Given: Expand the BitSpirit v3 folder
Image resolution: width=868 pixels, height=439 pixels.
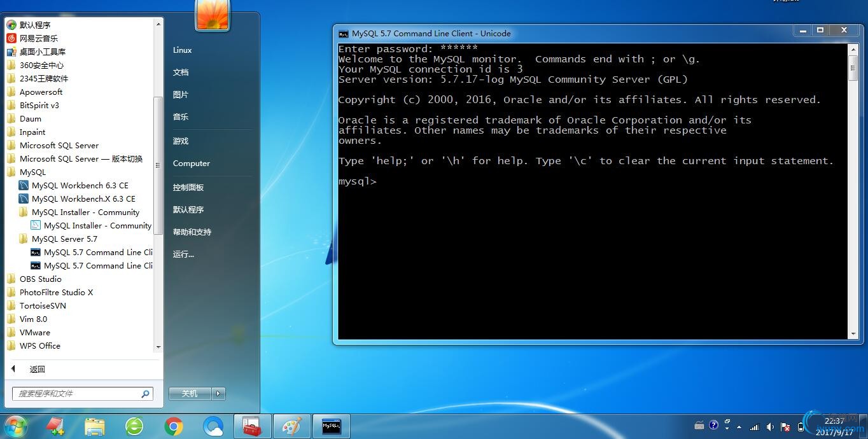Looking at the screenshot, I should pos(39,105).
